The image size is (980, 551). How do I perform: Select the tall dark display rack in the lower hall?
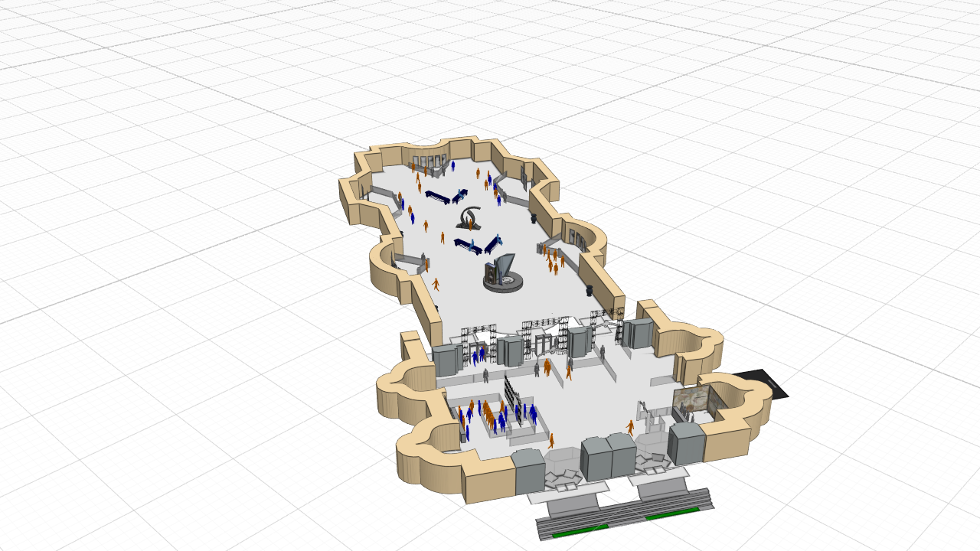point(512,400)
